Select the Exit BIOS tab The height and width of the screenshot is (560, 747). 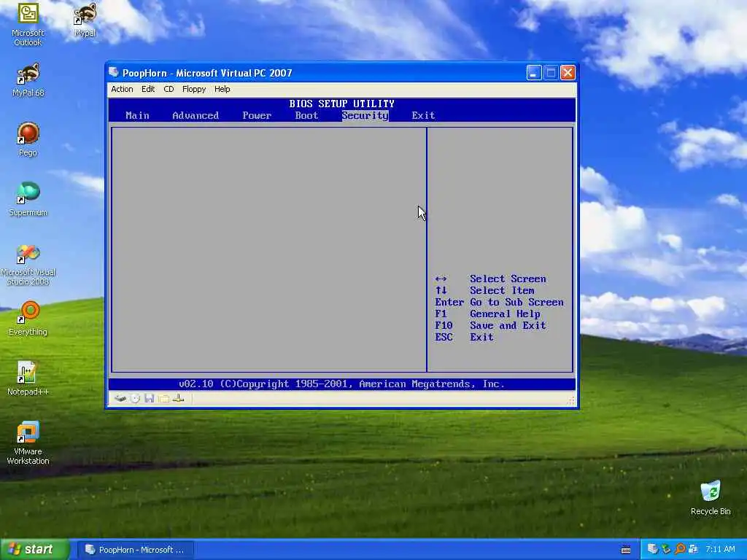pyautogui.click(x=423, y=116)
